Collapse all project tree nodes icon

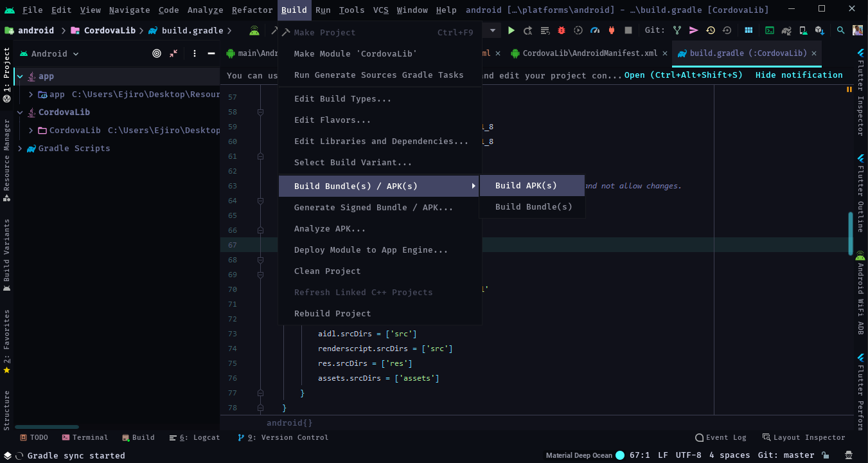173,53
